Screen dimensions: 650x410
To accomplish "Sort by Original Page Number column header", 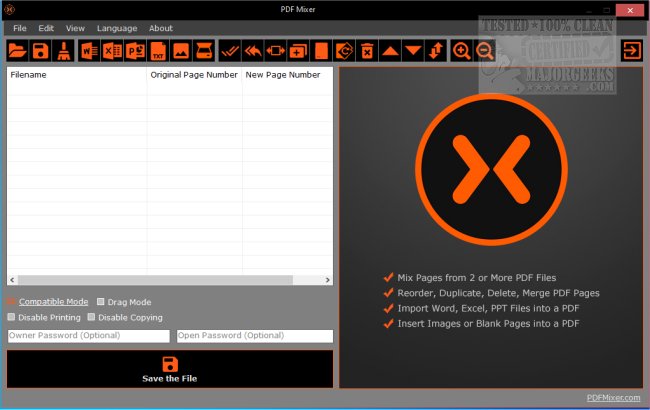I will (x=194, y=75).
